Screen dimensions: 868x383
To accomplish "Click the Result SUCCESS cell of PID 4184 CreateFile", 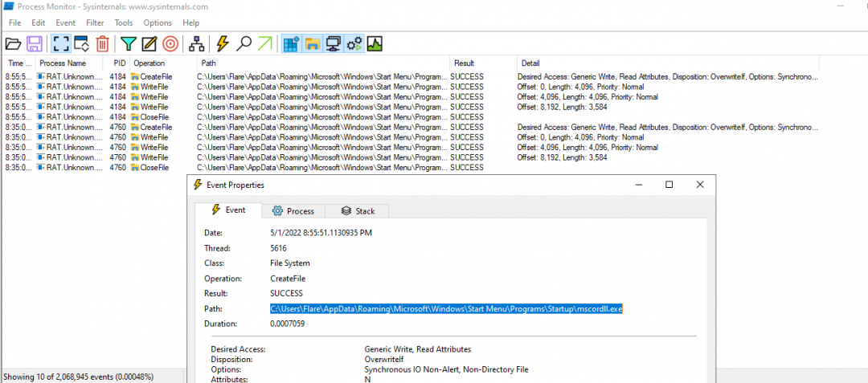I will [x=467, y=77].
